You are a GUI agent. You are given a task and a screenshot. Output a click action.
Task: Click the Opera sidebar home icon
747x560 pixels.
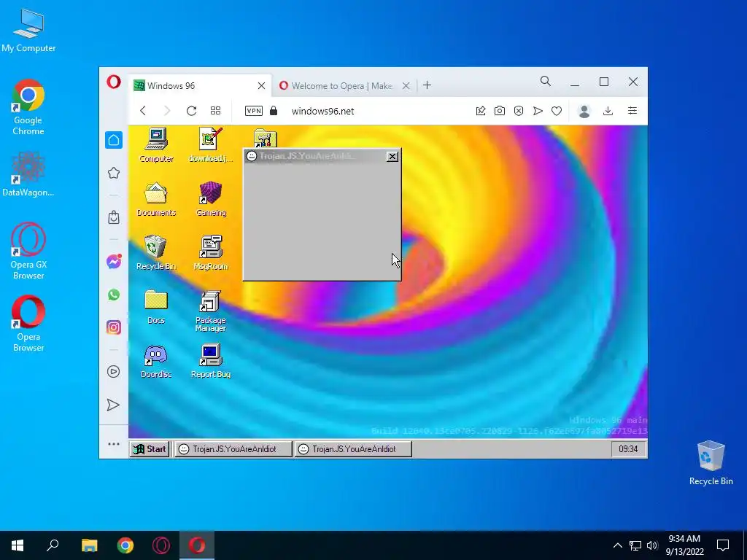(113, 140)
